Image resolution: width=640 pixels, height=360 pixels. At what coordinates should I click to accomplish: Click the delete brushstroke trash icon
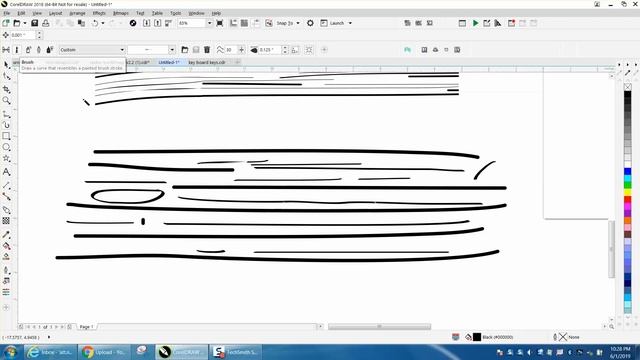(x=207, y=50)
